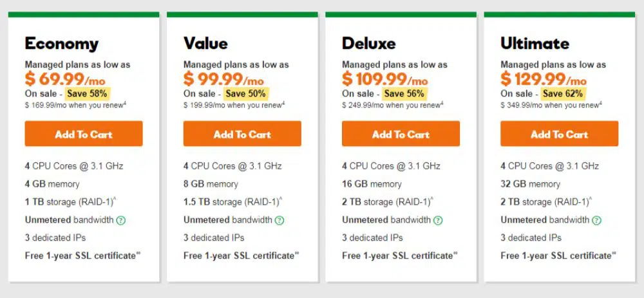Add the Economy plan to cart
Viewport: 644px width, 298px height.
pos(84,135)
